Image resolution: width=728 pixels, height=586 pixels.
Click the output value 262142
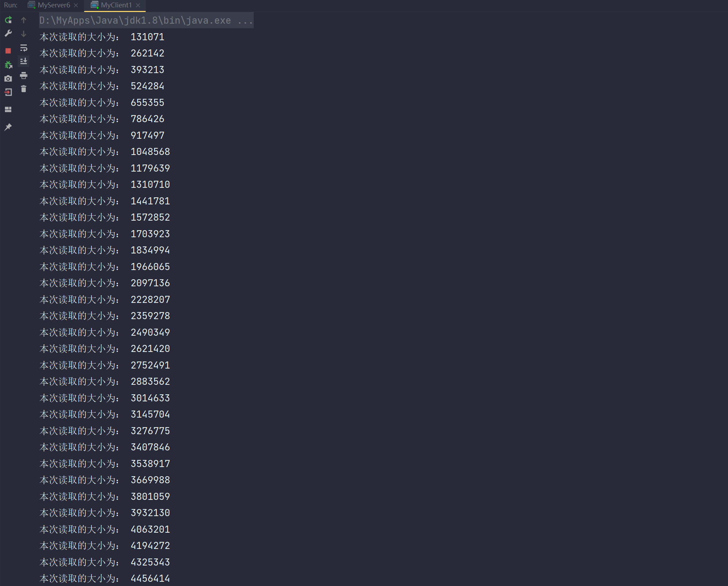[x=148, y=53]
